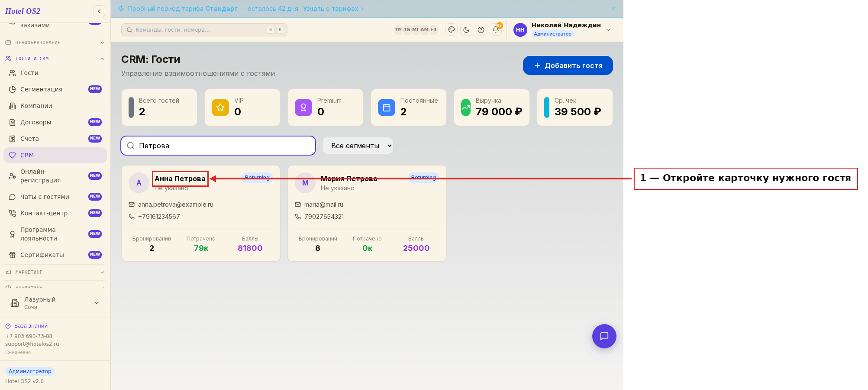The image size is (868, 390).
Task: Click the guest search field with Петрова
Action: [218, 146]
